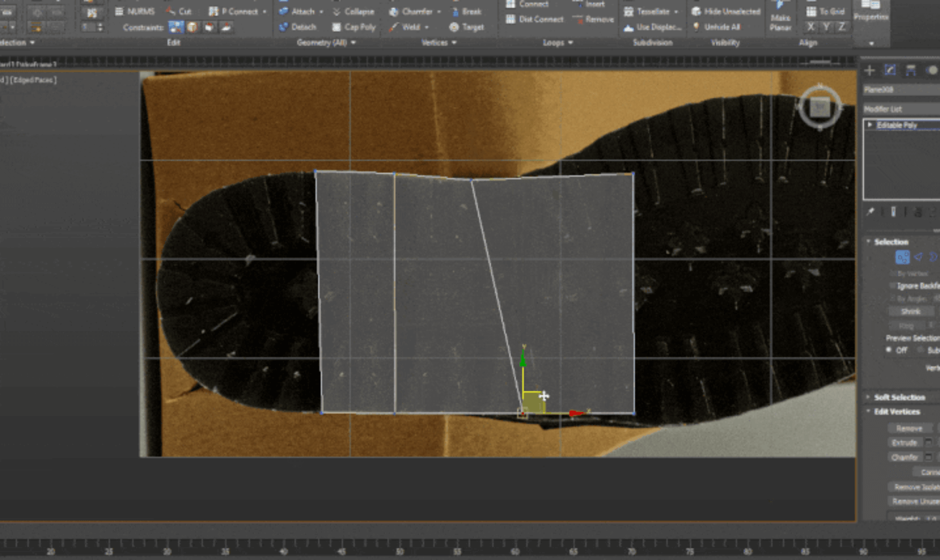Viewport: 940px width, 560px height.
Task: Click the Remove button in Edit Vertices
Action: [909, 429]
